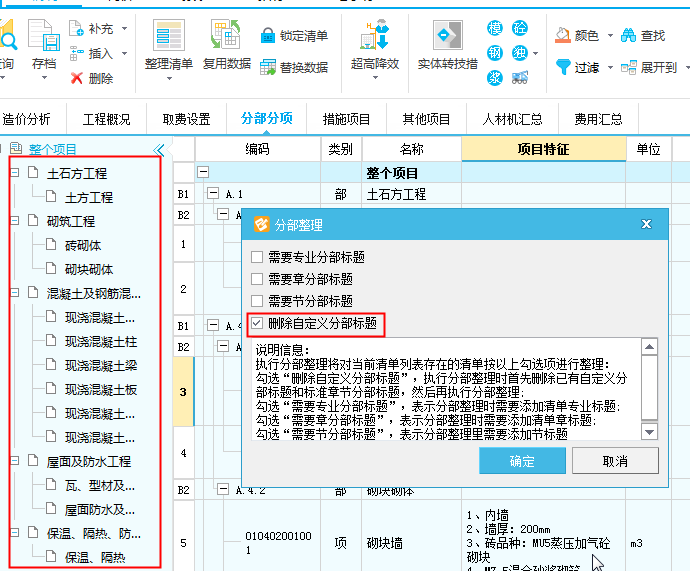Collapse the A.1 row in the table
This screenshot has width=690, height=571.
coord(212,194)
